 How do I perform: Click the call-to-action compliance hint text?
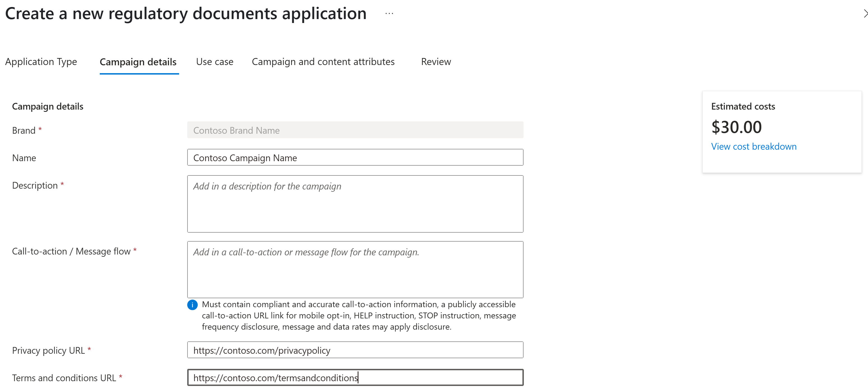point(359,316)
